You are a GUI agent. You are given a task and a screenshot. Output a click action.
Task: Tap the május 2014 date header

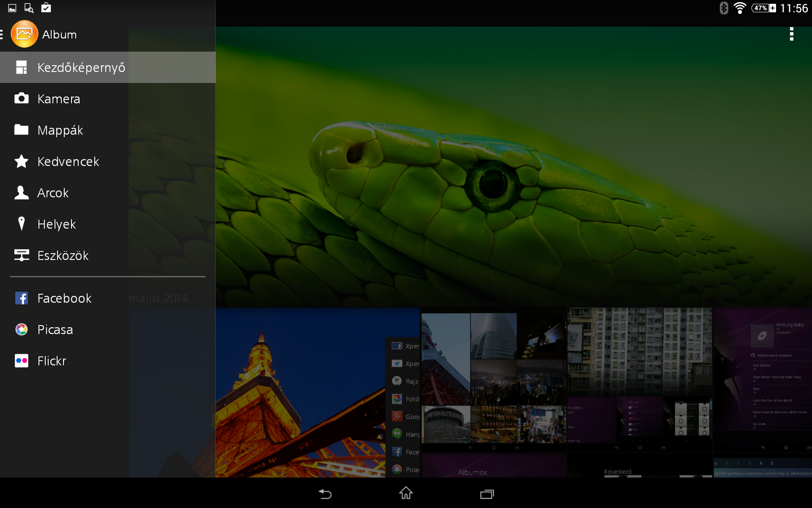click(158, 298)
